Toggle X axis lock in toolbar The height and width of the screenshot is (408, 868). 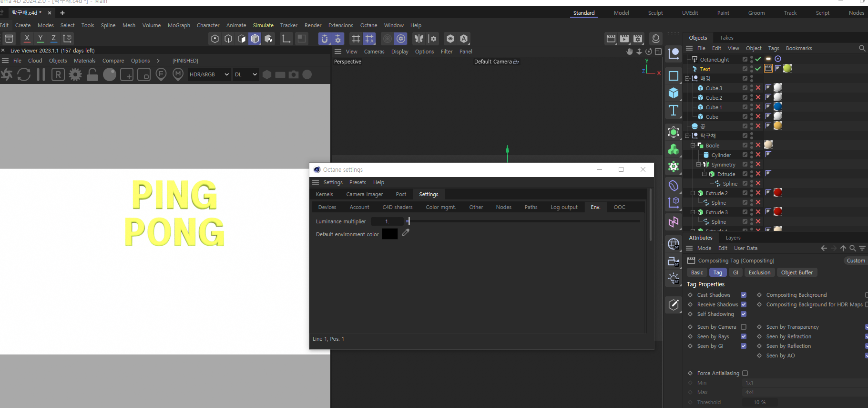point(27,39)
